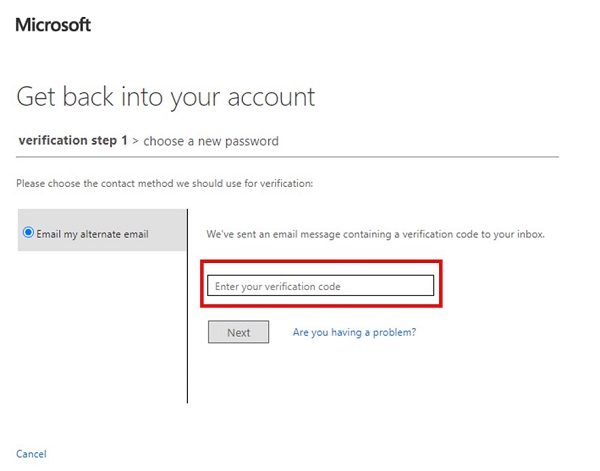Click the verification code input field
600x471 pixels.
[321, 287]
